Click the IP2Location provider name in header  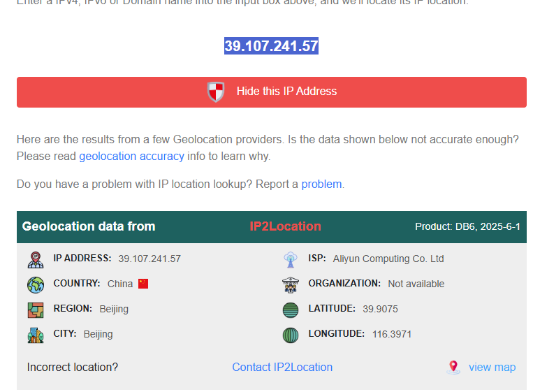click(x=285, y=226)
